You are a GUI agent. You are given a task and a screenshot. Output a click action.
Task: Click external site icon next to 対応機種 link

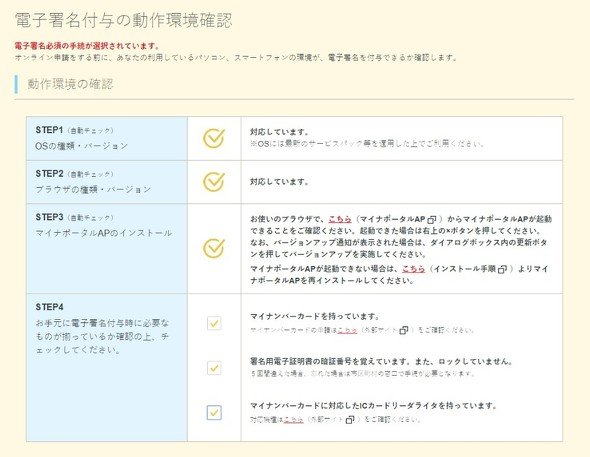coord(350,419)
